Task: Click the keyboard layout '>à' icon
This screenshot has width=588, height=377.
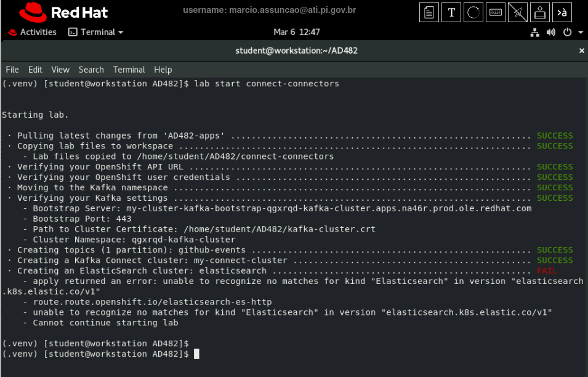Action: (x=562, y=13)
